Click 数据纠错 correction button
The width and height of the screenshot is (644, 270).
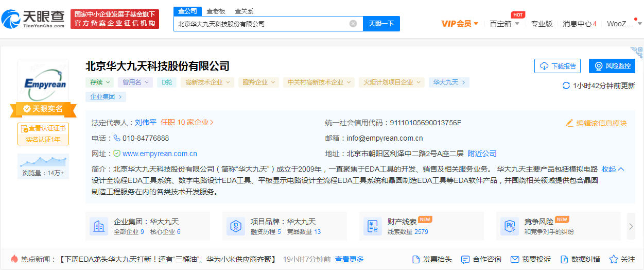point(580,259)
